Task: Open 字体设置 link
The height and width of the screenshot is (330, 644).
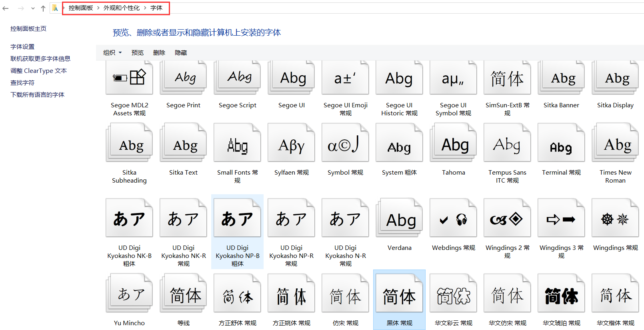Action: coord(22,47)
